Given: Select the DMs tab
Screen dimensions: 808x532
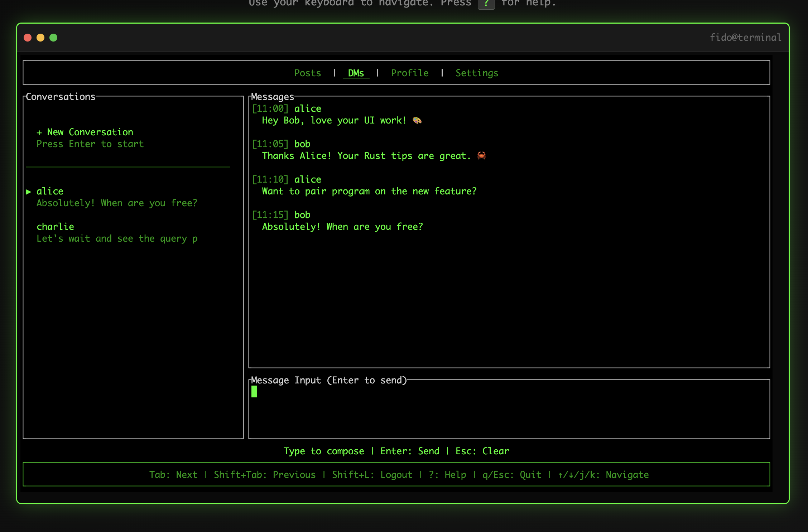Looking at the screenshot, I should 356,73.
